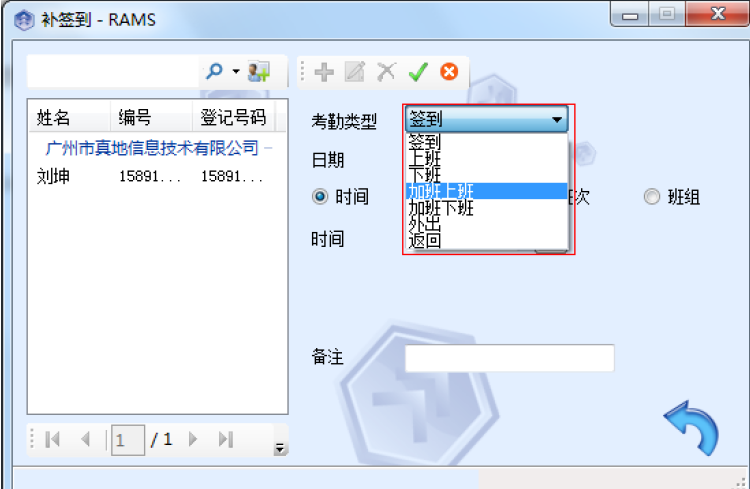The width and height of the screenshot is (750, 489).
Task: Click the orange cancel icon
Action: (x=449, y=71)
